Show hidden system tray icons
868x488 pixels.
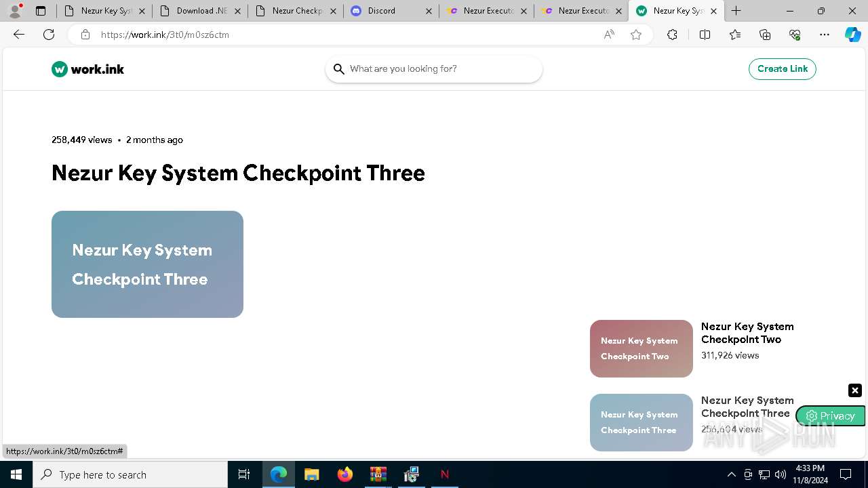731,474
